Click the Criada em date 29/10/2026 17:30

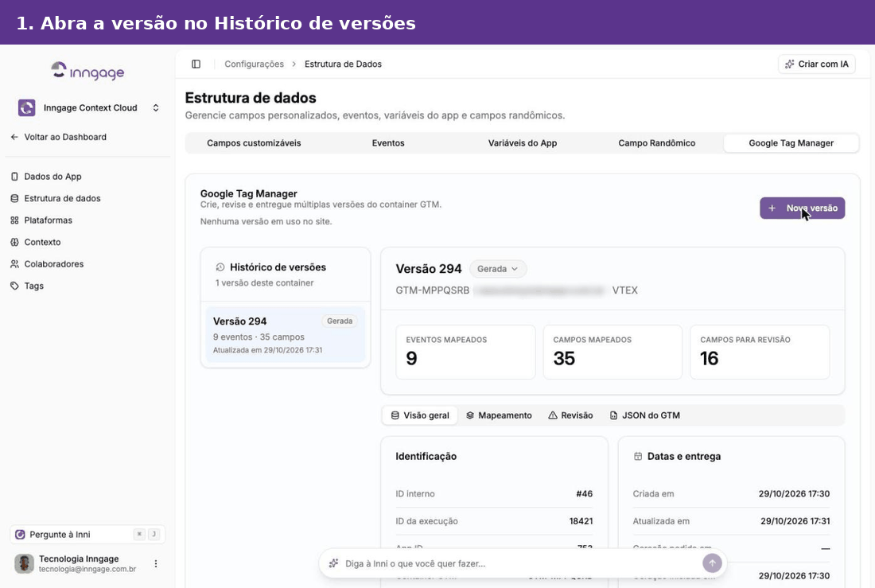pyautogui.click(x=794, y=493)
